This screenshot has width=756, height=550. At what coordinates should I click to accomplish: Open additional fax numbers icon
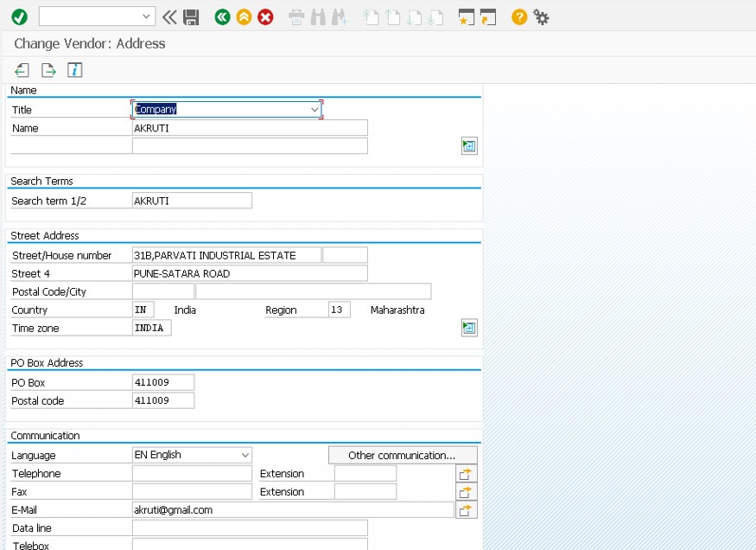466,491
